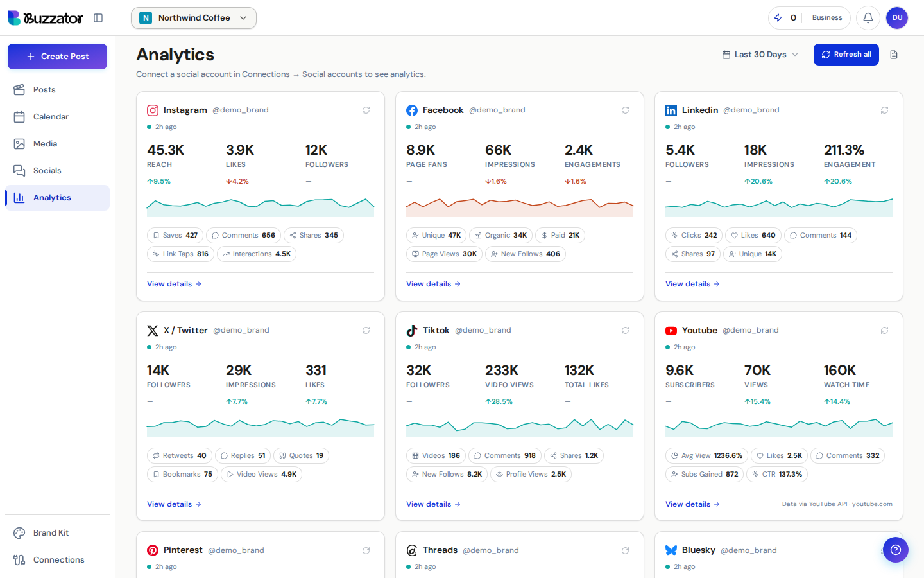This screenshot has width=924, height=578.
Task: Click the Tiktok Videos 186 chip
Action: click(436, 456)
